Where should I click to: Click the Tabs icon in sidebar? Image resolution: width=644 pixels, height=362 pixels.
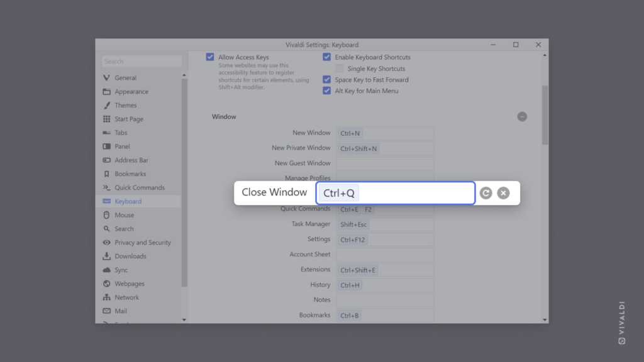(106, 133)
